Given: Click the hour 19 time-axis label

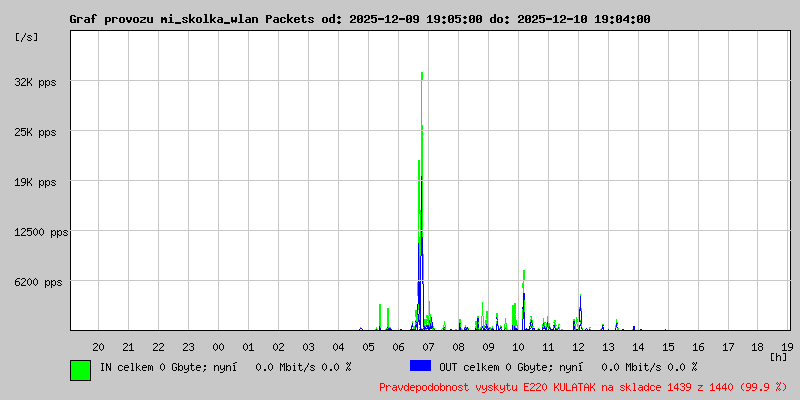Looking at the screenshot, I should (787, 347).
